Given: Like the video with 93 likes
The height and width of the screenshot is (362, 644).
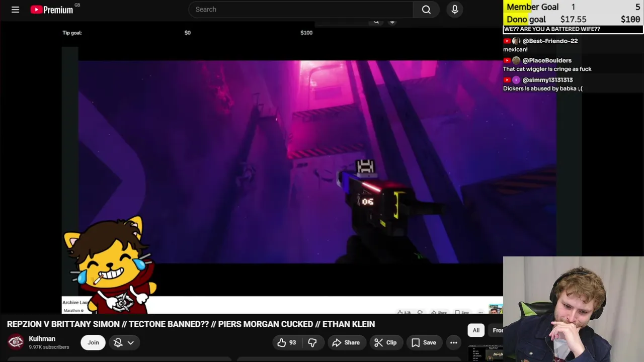Looking at the screenshot, I should 287,342.
